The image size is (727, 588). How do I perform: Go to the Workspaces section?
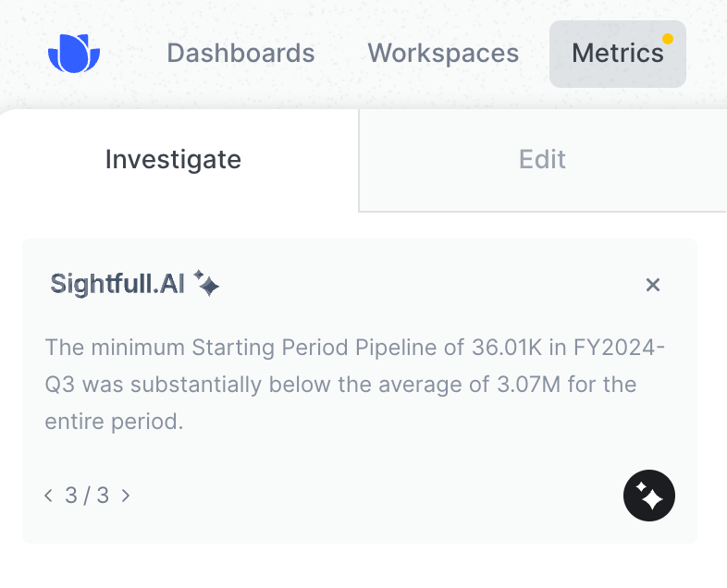point(443,54)
